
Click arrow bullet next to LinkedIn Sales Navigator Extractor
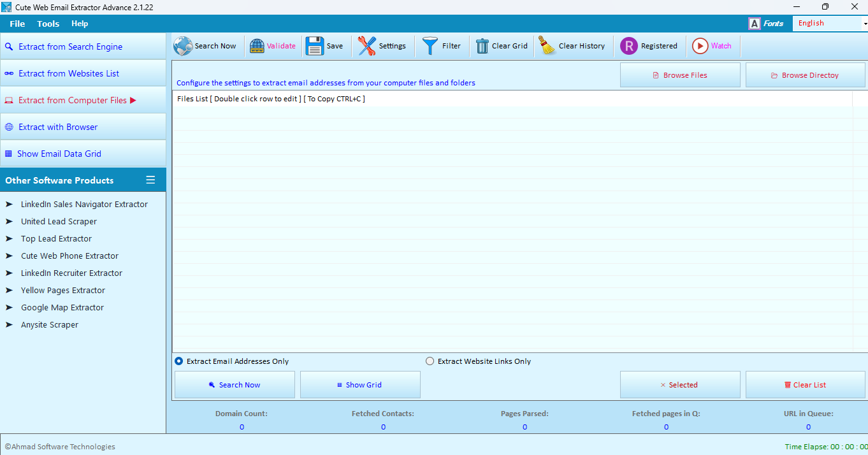(x=9, y=204)
